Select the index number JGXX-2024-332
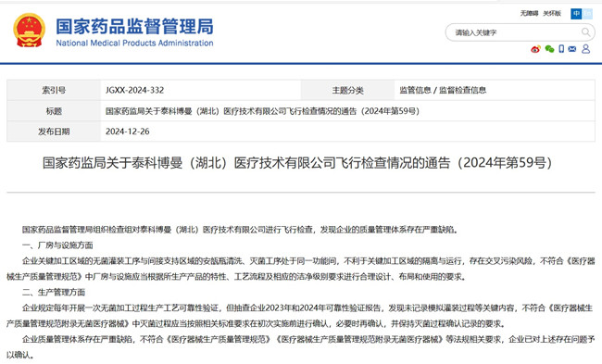This screenshot has width=602, height=364. tap(135, 90)
